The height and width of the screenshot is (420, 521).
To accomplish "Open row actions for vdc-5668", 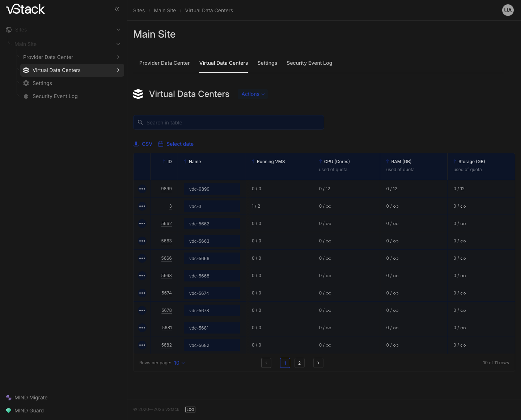I will coord(142,276).
